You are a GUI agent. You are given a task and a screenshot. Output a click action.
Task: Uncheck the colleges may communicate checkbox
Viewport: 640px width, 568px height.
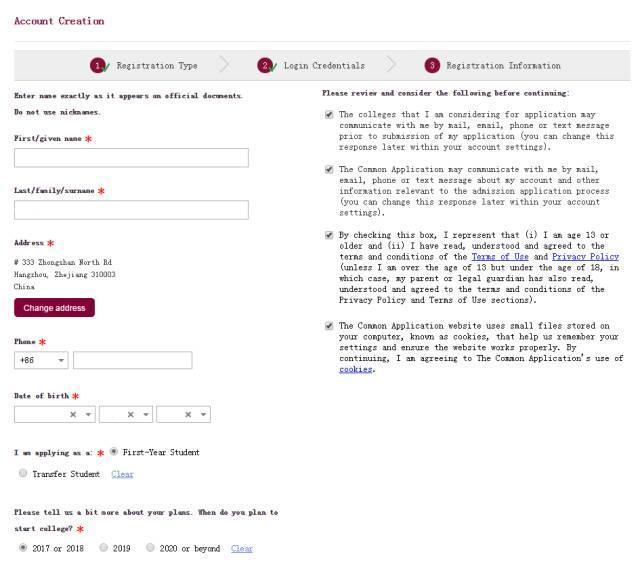pyautogui.click(x=329, y=115)
